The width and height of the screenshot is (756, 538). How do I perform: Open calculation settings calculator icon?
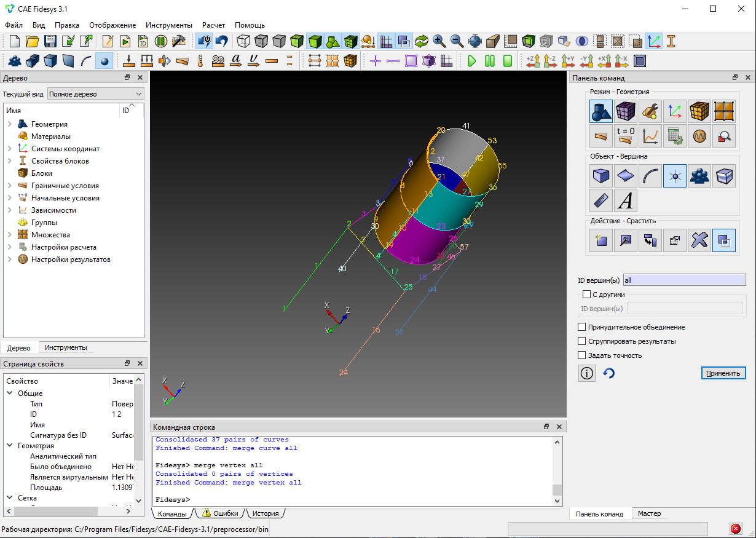675,136
